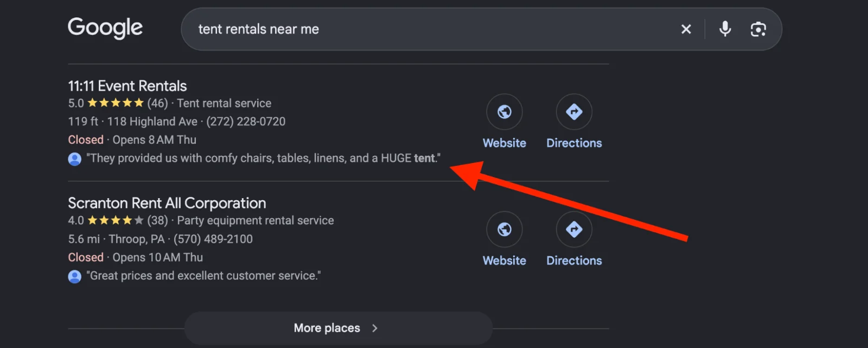Click the phone number (272) 228-0720

(246, 122)
